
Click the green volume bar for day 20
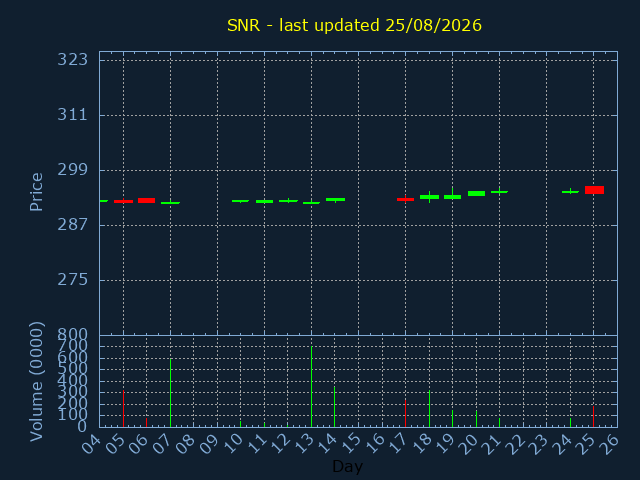[476, 419]
